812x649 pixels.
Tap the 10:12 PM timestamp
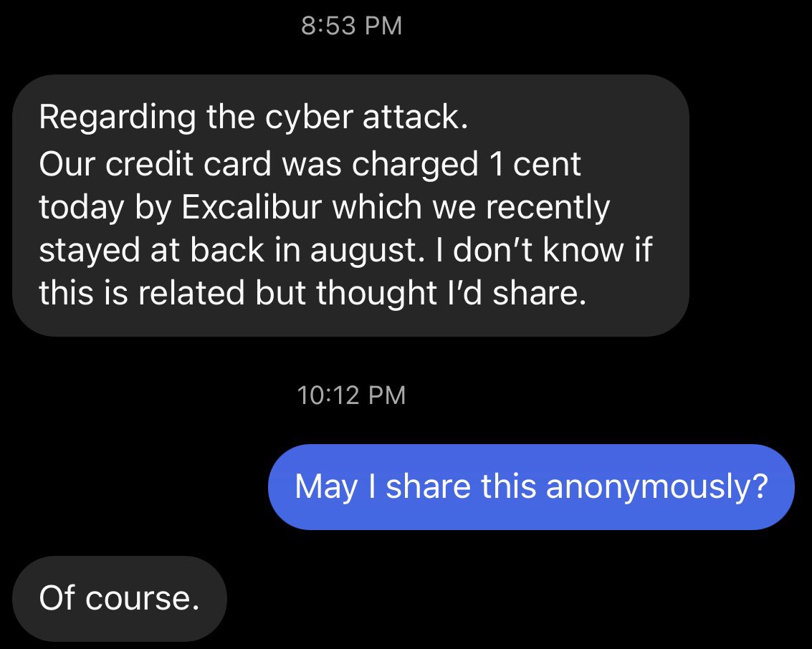(x=351, y=395)
